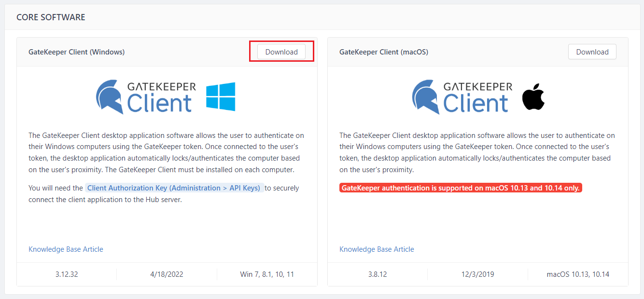Click the macOS client version number 3.8.12
Screen dimensions: 644x299
377,274
